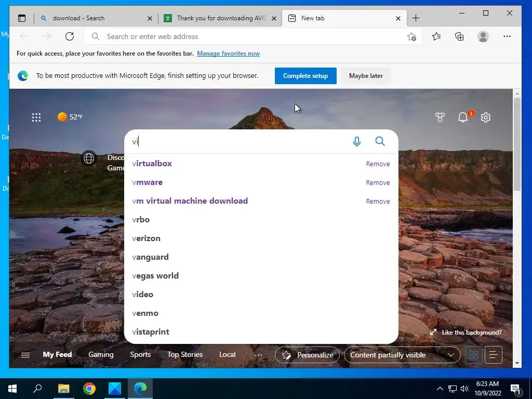Click the address bar field
The height and width of the screenshot is (399, 532).
pos(253,36)
